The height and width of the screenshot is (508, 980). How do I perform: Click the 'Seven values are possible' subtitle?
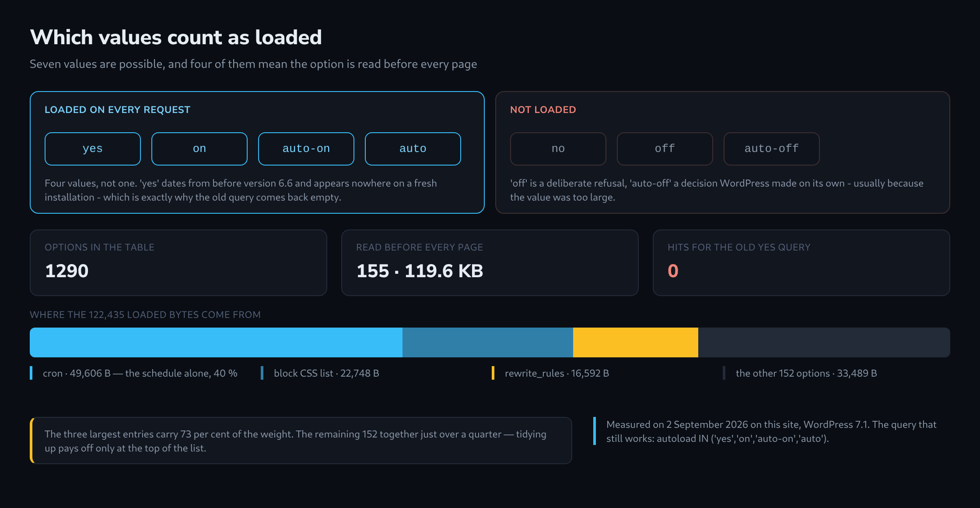tap(253, 64)
